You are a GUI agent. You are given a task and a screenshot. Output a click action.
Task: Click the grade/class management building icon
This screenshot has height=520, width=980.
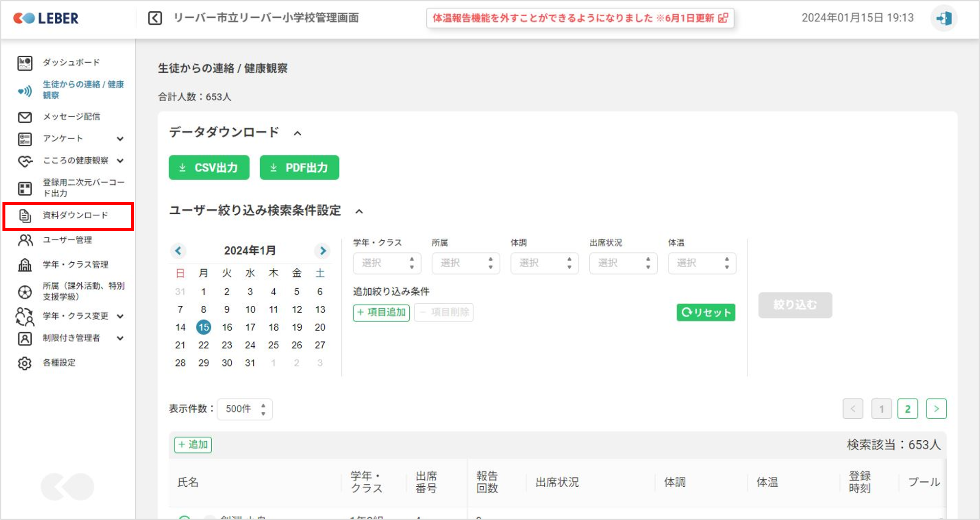(x=25, y=265)
